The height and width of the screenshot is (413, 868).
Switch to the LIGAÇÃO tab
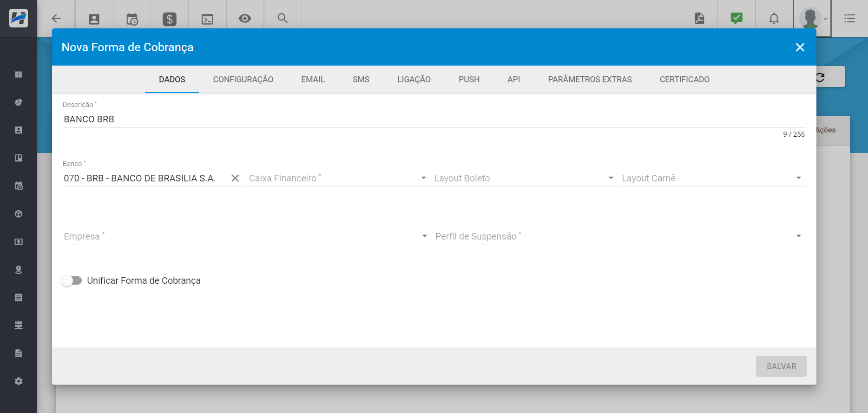(x=414, y=80)
